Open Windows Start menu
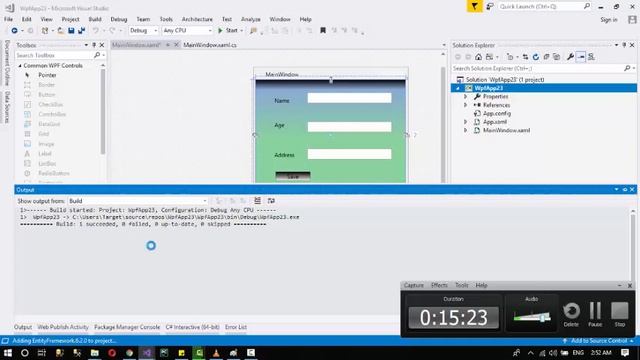 pos(7,353)
